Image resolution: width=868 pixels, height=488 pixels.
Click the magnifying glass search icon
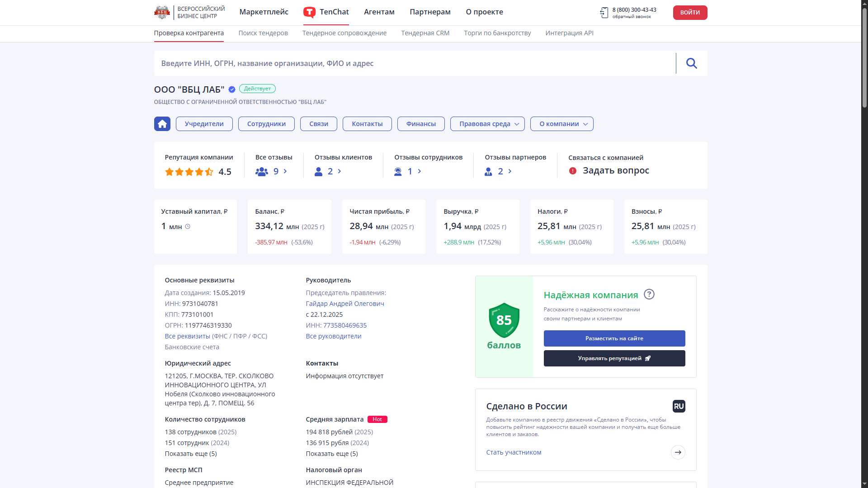(692, 63)
